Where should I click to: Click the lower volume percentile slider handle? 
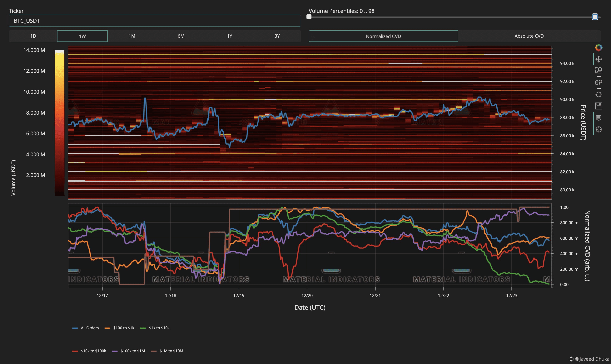pyautogui.click(x=309, y=17)
